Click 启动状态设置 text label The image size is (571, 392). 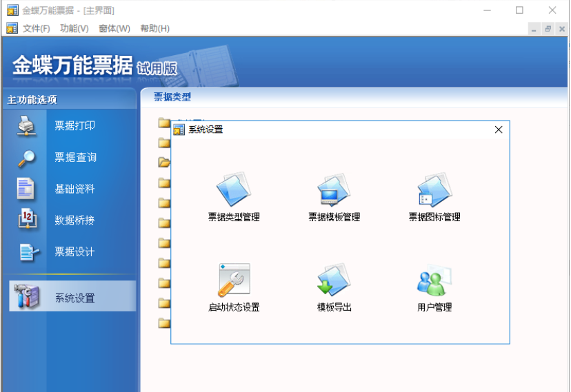pyautogui.click(x=234, y=307)
